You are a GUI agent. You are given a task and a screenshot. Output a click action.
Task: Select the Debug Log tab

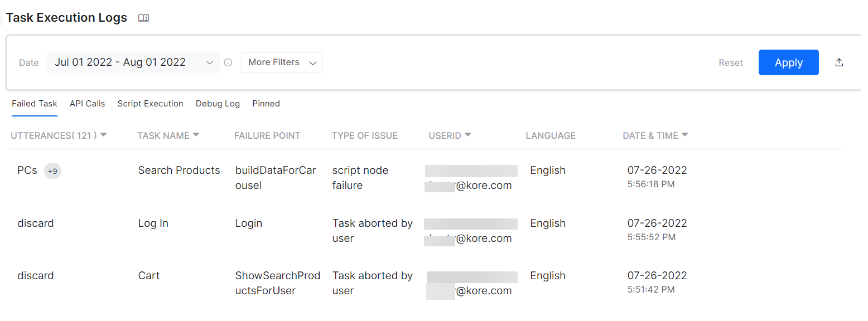218,104
